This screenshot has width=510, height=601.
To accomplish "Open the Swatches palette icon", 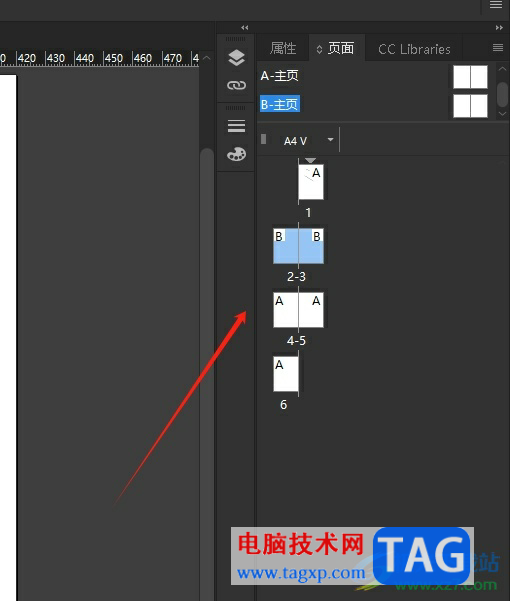I will point(236,154).
